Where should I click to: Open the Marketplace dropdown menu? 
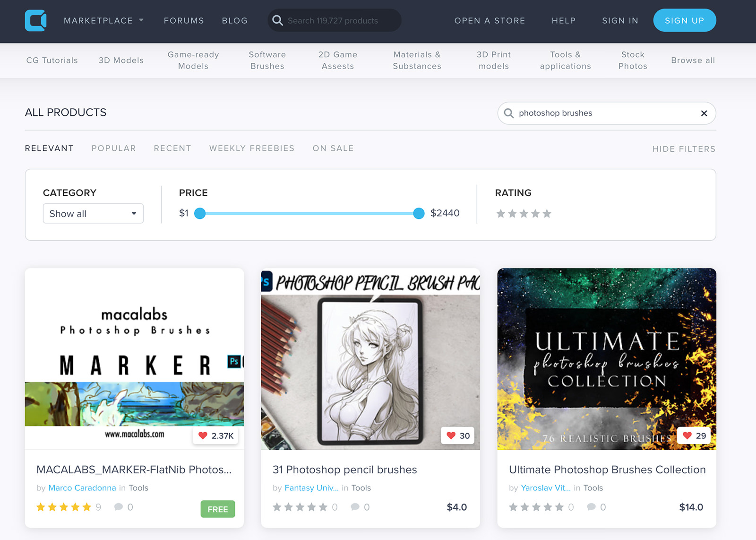tap(103, 21)
